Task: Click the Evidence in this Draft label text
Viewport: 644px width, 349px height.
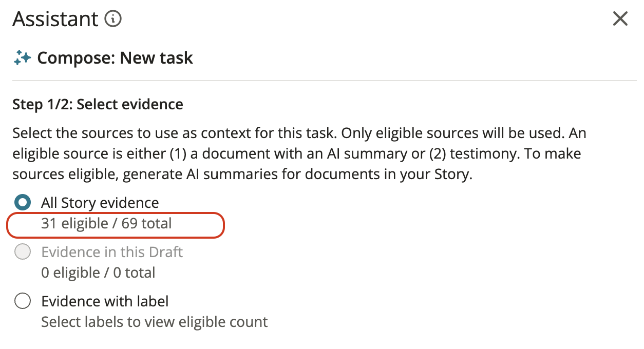Action: point(112,252)
